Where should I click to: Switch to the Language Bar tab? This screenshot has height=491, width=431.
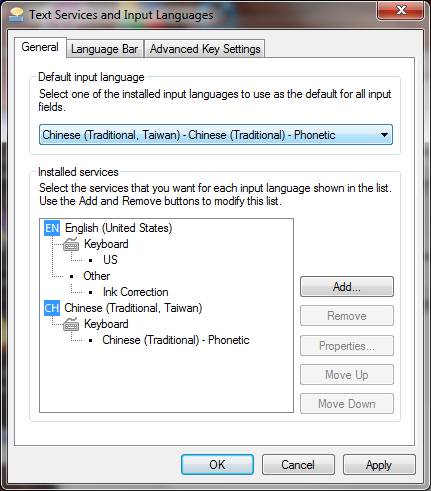105,49
